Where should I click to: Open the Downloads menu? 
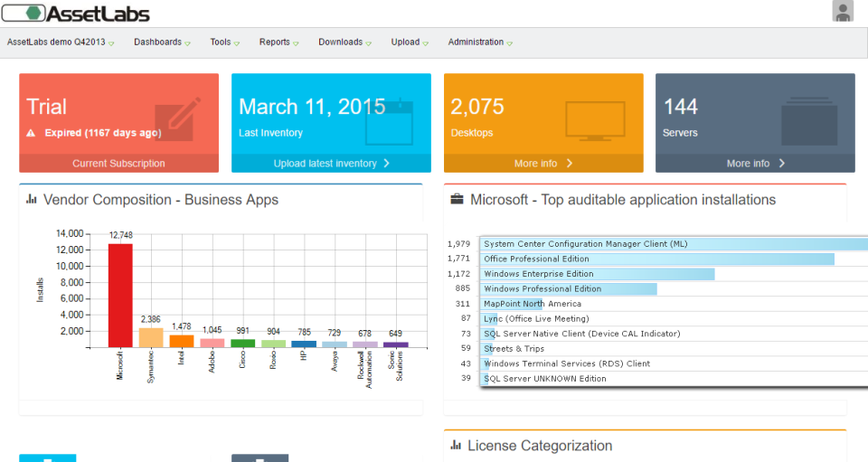tap(344, 42)
